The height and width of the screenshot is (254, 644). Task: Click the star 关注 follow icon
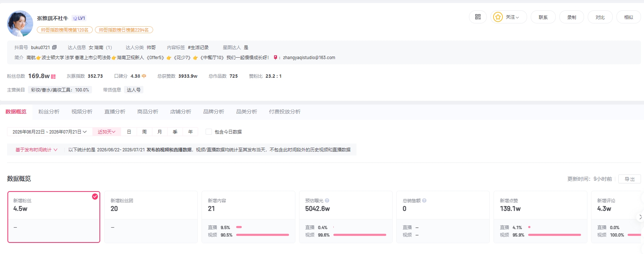(x=498, y=17)
